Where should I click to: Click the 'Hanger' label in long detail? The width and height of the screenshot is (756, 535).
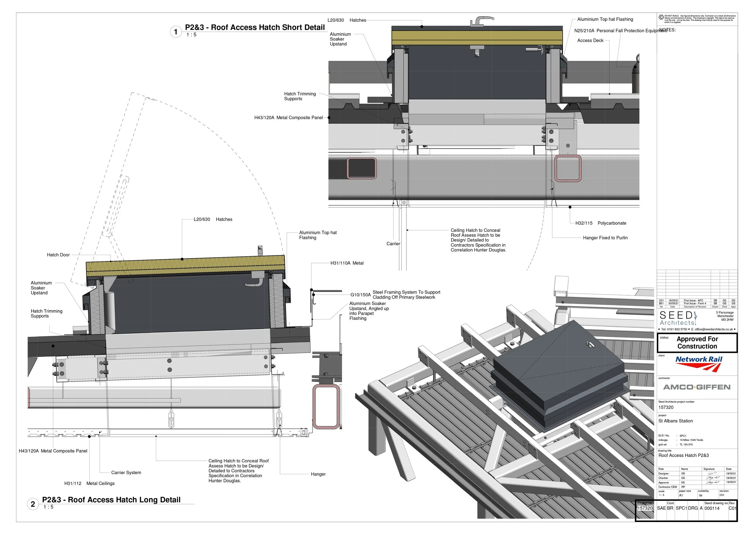pyautogui.click(x=318, y=474)
